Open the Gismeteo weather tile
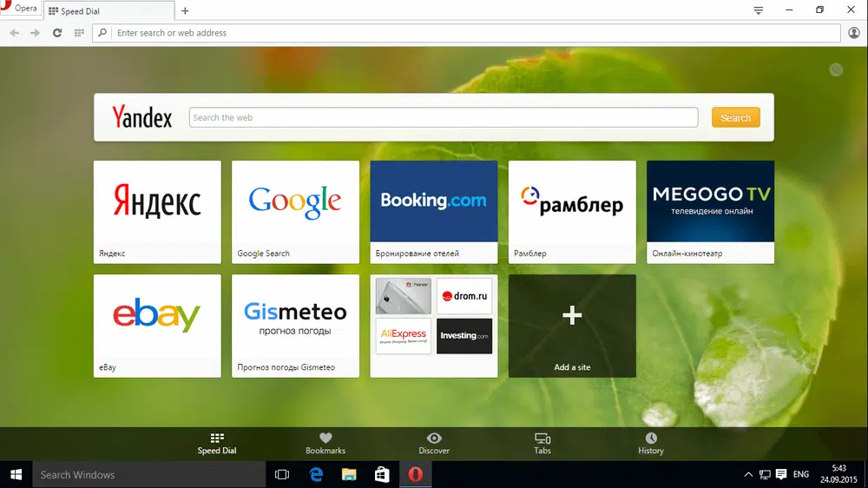 tap(296, 326)
